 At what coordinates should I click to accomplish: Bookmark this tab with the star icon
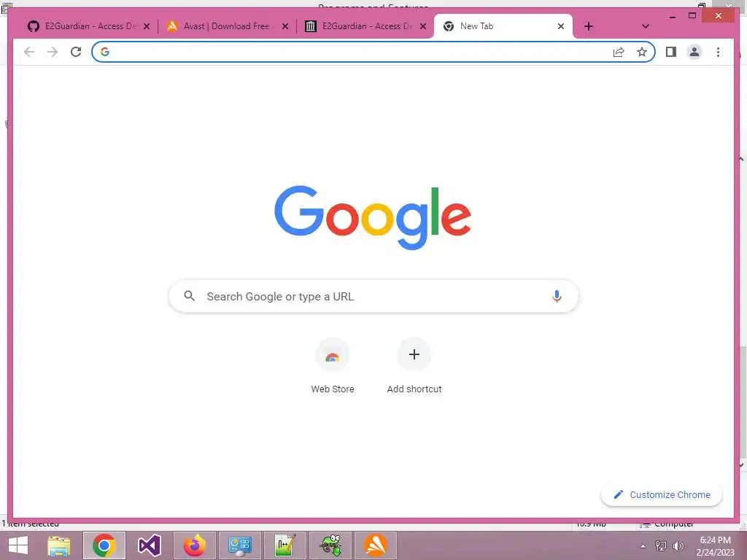[642, 52]
